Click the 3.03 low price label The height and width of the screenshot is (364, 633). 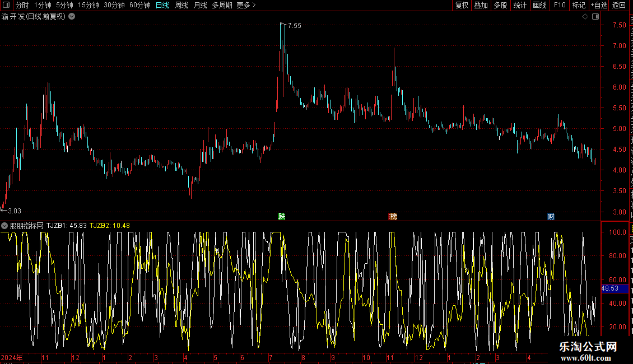15,211
